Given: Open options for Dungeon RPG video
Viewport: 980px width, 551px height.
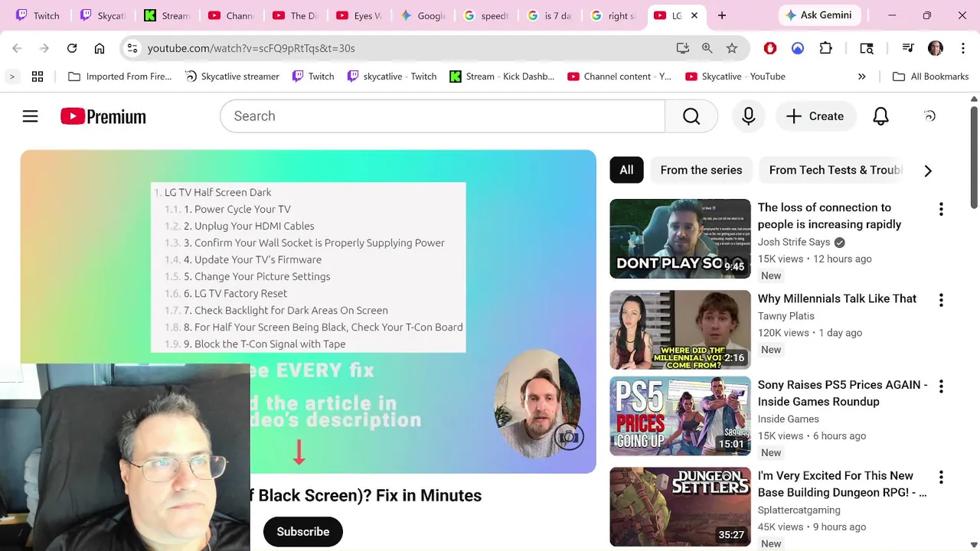Looking at the screenshot, I should pyautogui.click(x=941, y=478).
